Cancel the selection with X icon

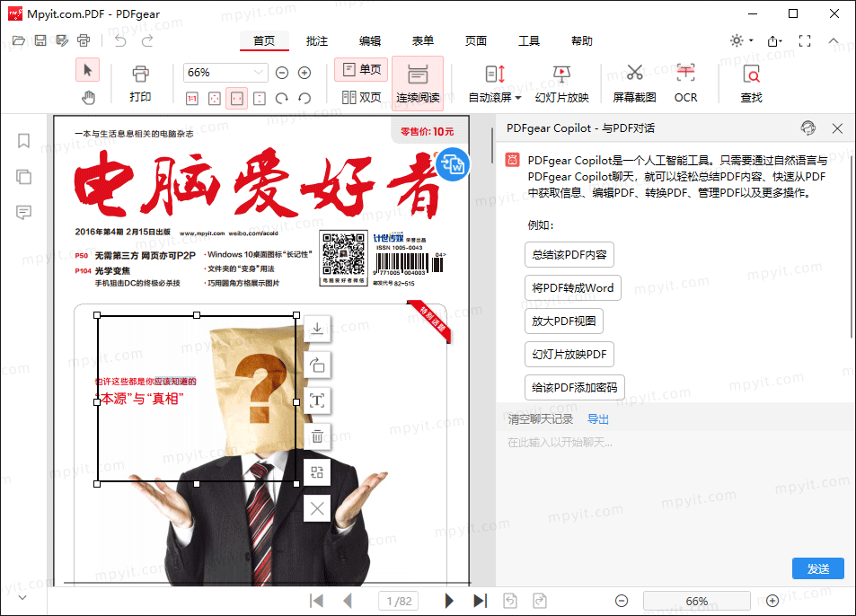[317, 508]
